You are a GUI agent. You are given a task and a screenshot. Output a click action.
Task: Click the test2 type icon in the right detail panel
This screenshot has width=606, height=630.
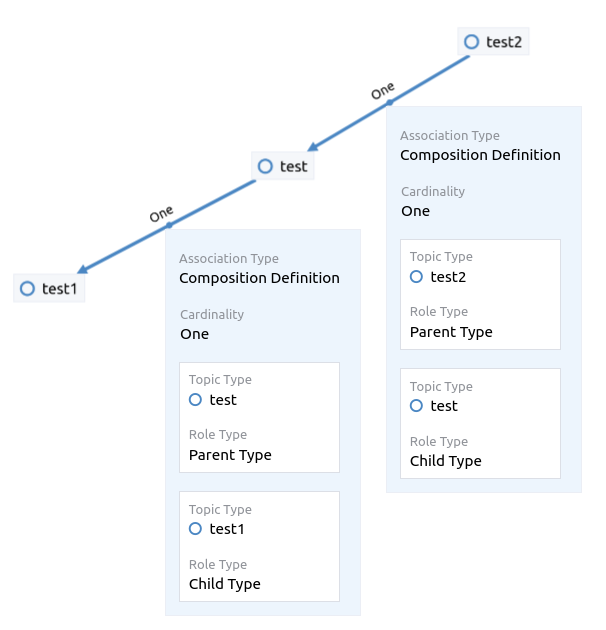tap(416, 276)
